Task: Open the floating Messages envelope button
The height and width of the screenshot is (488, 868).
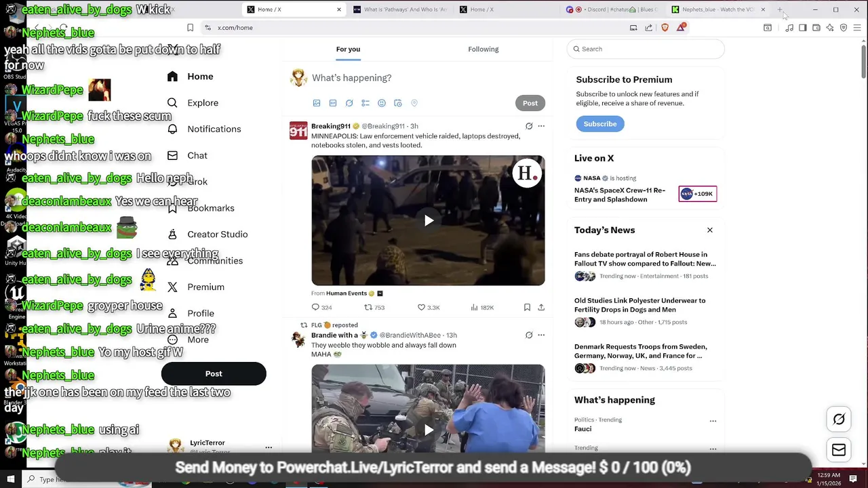Action: (839, 450)
